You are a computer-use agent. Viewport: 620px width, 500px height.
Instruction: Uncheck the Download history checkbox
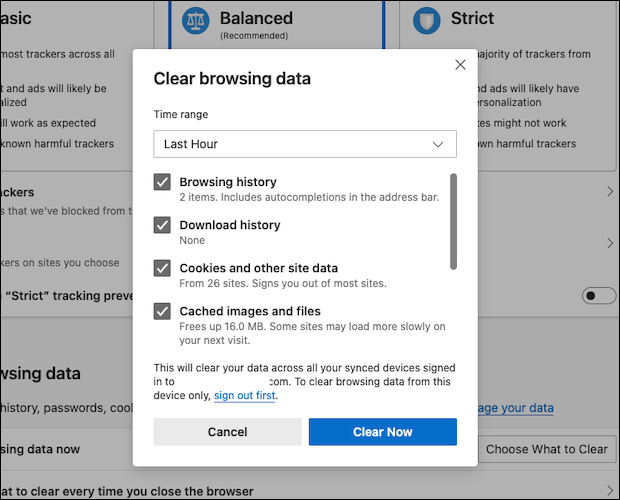(162, 225)
